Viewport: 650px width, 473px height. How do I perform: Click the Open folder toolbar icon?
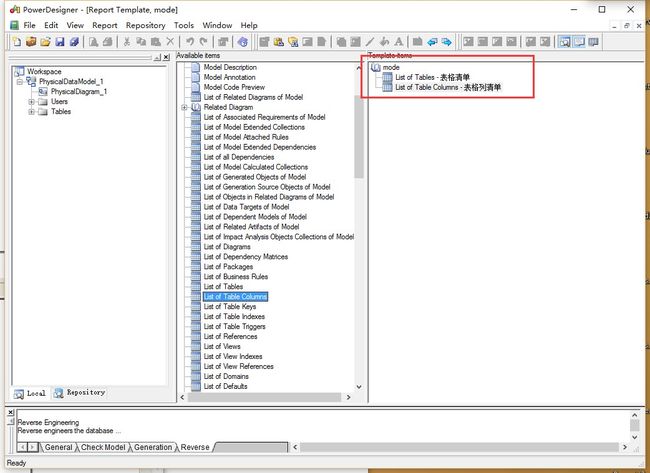pyautogui.click(x=46, y=42)
